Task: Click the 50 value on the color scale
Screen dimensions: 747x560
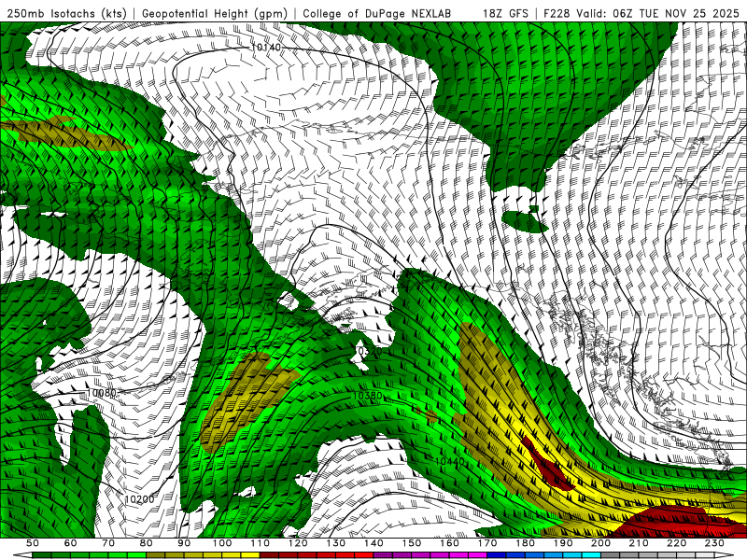Action: tap(33, 543)
